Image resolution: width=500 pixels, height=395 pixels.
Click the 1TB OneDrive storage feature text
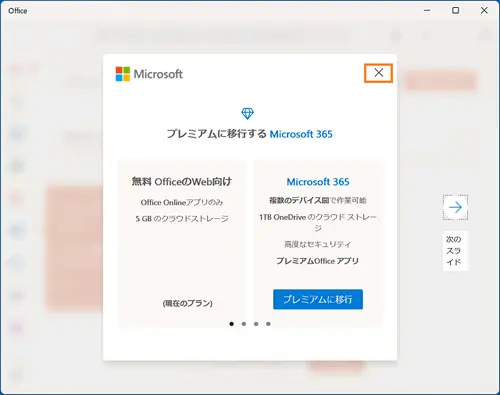pyautogui.click(x=318, y=222)
